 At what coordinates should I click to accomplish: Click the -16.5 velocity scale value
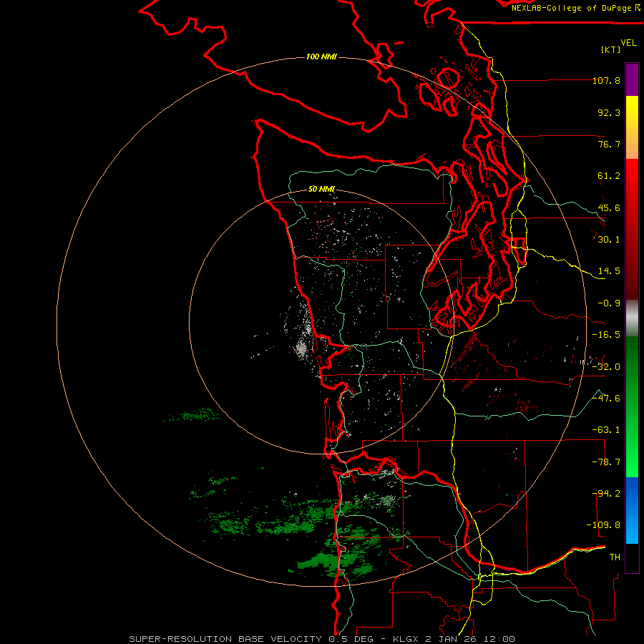point(606,335)
